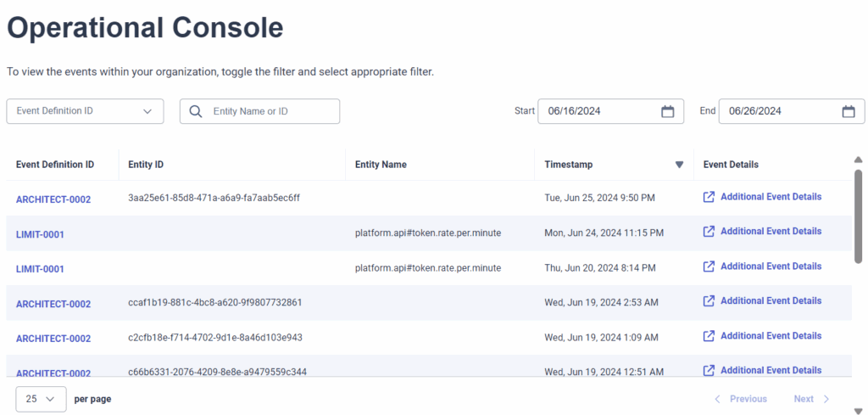The width and height of the screenshot is (868, 415).
Task: Open the 25 per page dropdown
Action: (41, 399)
